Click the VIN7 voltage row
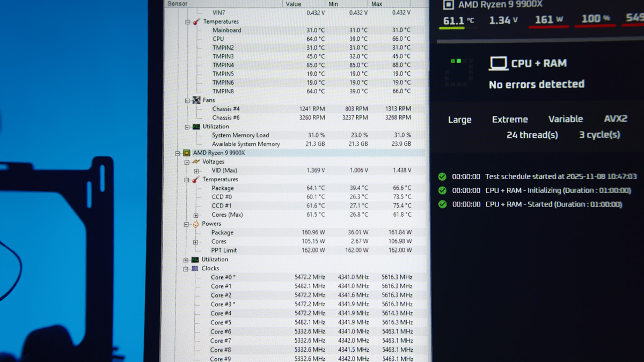The image size is (644, 362). [294, 12]
